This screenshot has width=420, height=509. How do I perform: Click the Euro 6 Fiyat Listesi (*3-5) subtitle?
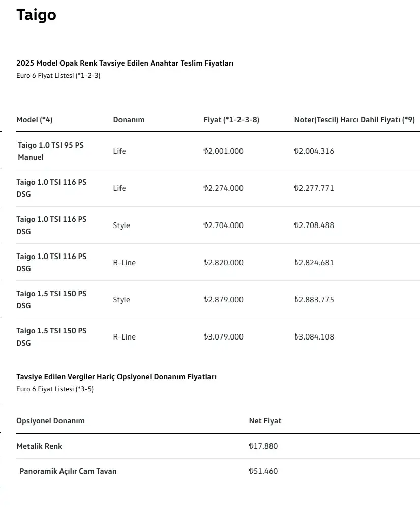tap(55, 389)
